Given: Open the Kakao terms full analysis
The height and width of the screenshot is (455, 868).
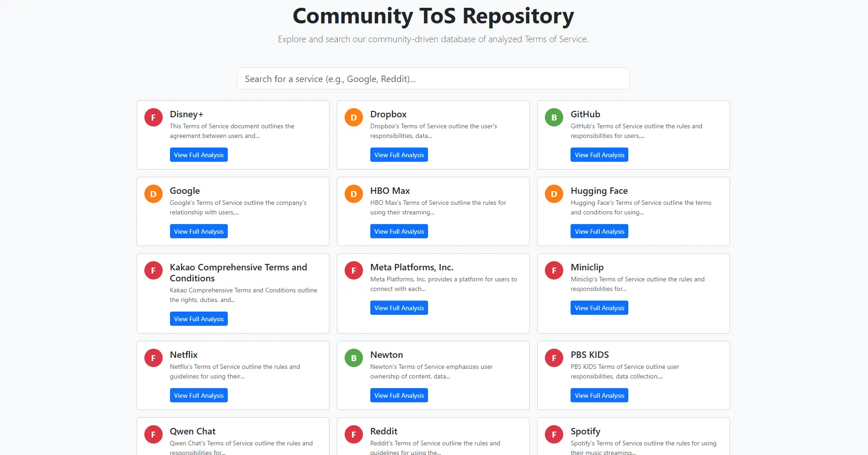Looking at the screenshot, I should tap(199, 319).
